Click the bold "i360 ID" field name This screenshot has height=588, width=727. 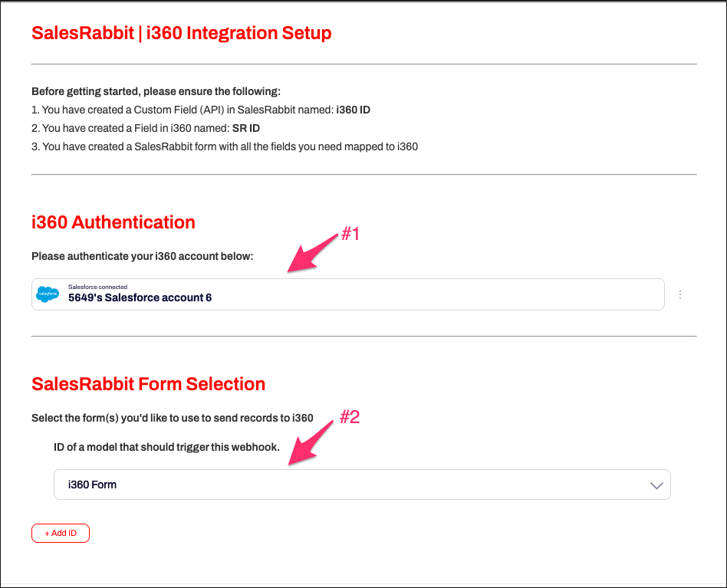353,110
